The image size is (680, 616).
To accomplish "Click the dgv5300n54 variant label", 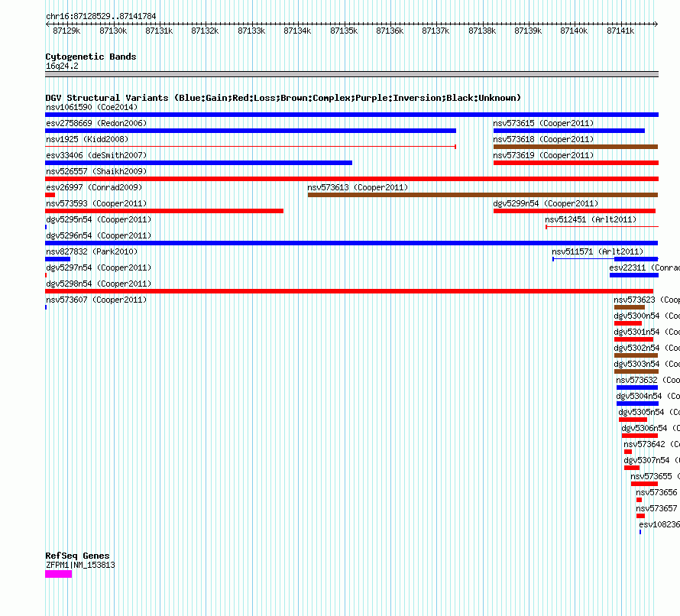I will click(646, 316).
